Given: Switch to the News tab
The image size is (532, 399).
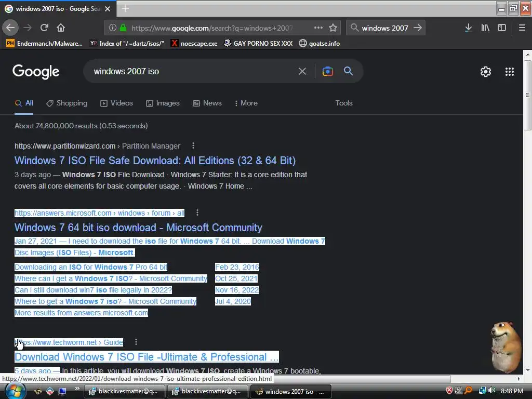Looking at the screenshot, I should 207,103.
